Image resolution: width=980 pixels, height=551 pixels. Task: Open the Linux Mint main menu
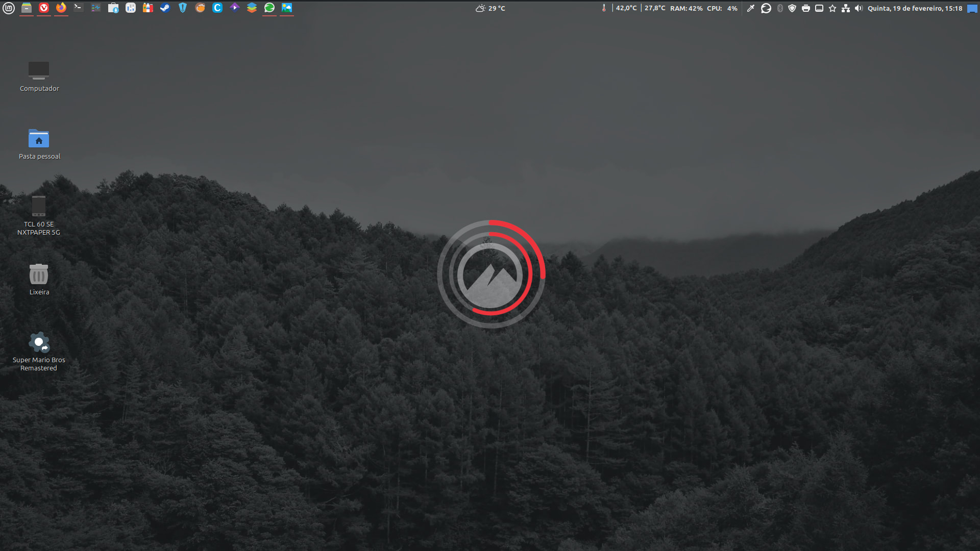[x=9, y=8]
